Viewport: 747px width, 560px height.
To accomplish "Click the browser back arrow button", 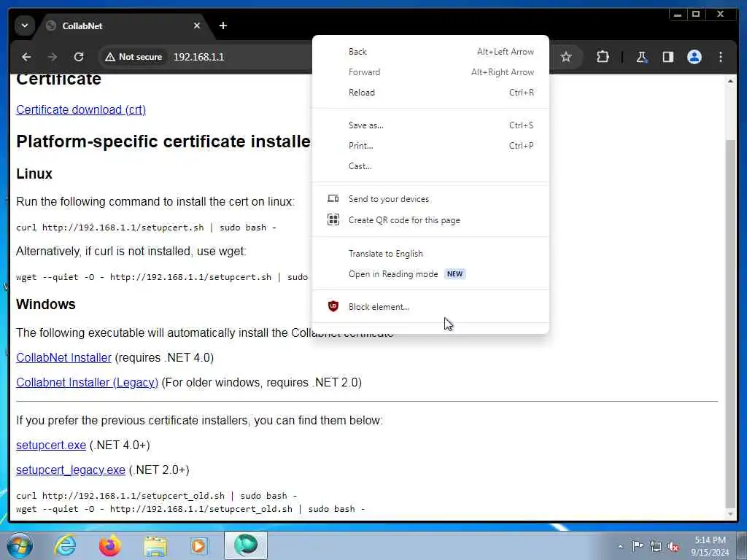I will [x=26, y=57].
